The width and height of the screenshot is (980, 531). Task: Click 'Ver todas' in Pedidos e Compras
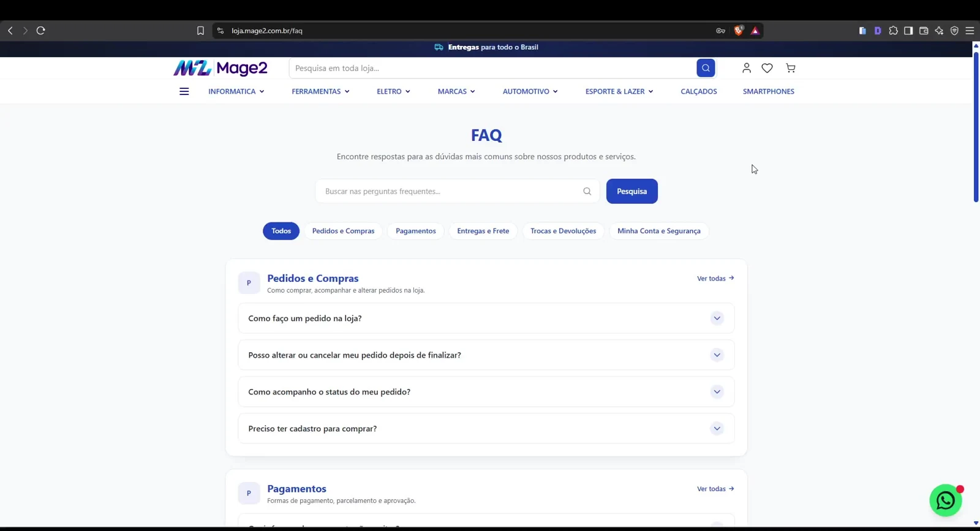715,279
